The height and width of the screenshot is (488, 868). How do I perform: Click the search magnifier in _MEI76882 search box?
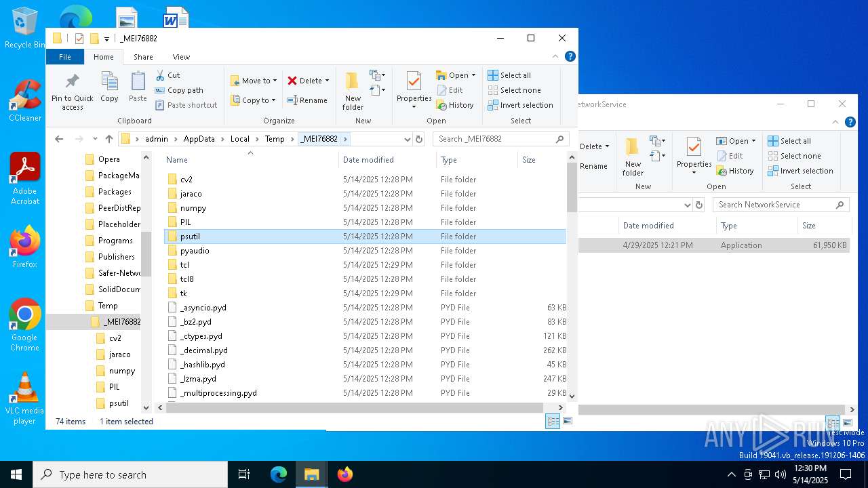point(560,139)
